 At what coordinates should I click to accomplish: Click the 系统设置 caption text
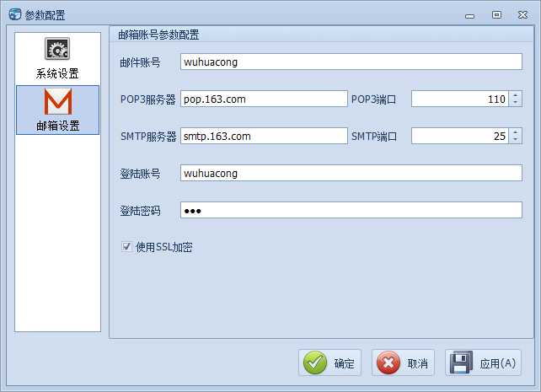pyautogui.click(x=57, y=73)
